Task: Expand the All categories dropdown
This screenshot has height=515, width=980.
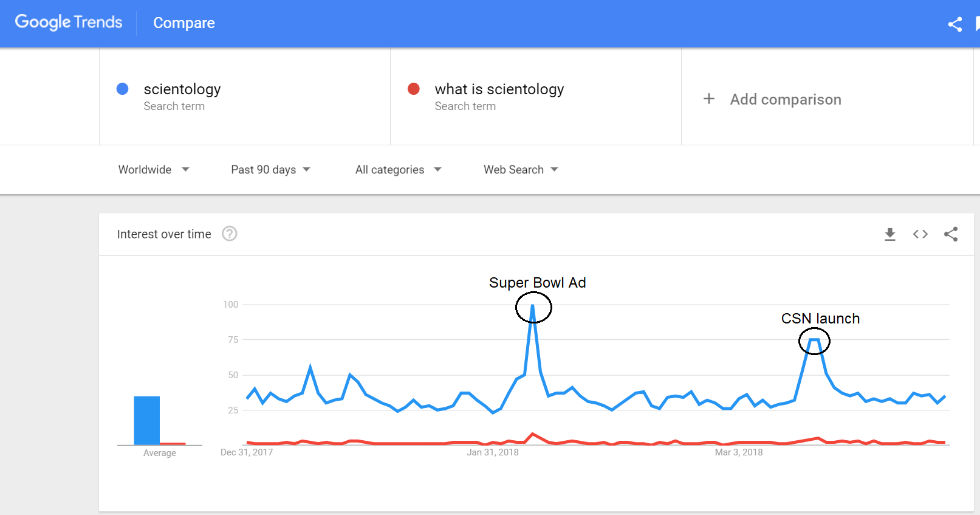Action: click(398, 170)
